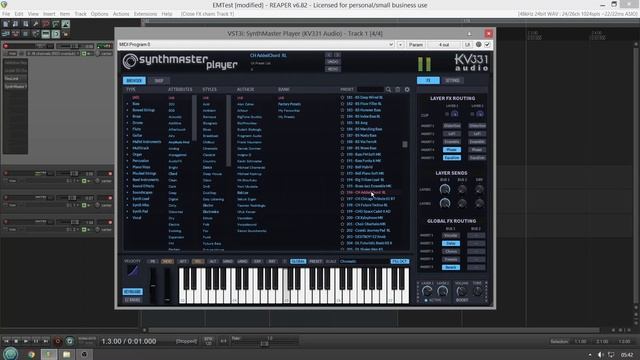Open the View menu in REAPER
640x360 pixels.
pos(33,14)
